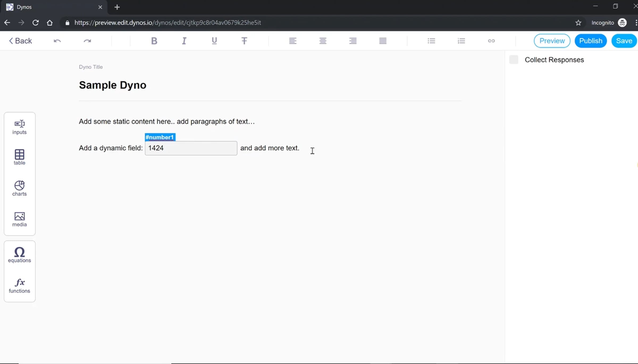
Task: Apply strikethrough formatting
Action: point(244,41)
